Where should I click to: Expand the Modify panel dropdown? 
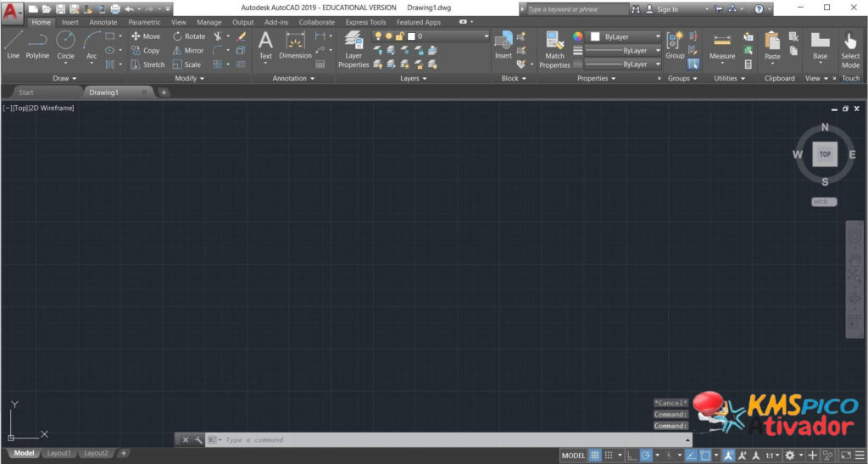pyautogui.click(x=189, y=79)
